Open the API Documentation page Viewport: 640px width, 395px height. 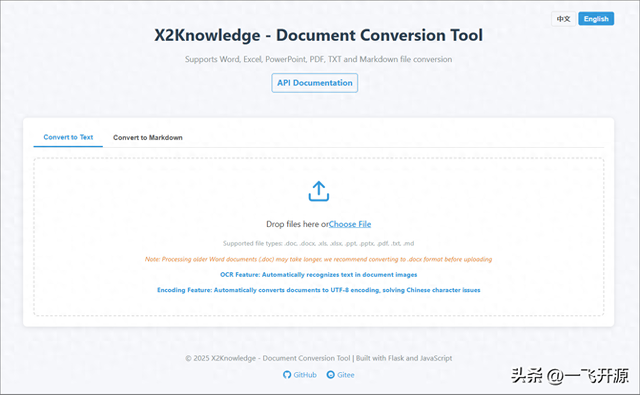coord(315,83)
